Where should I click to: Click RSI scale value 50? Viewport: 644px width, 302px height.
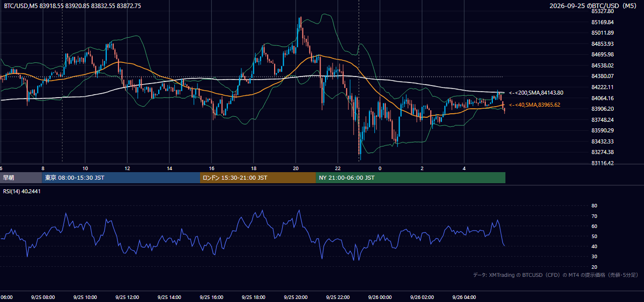(594, 236)
